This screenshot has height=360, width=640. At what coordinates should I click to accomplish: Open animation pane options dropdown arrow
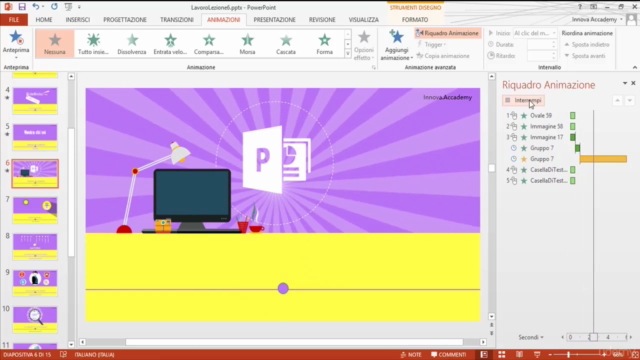(625, 83)
